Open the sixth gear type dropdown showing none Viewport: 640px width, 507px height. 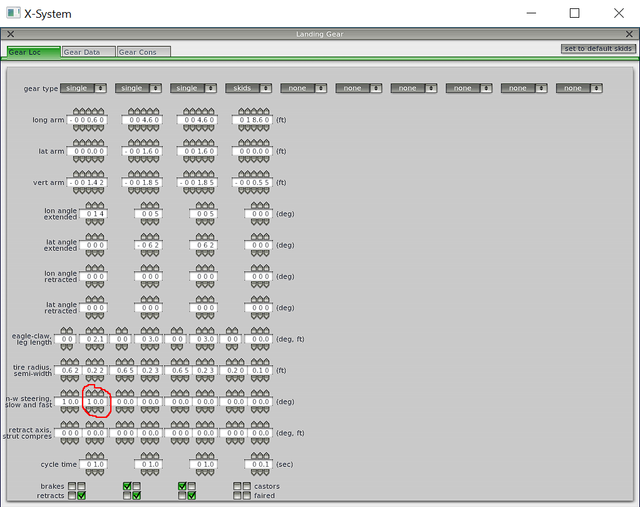pyautogui.click(x=359, y=88)
